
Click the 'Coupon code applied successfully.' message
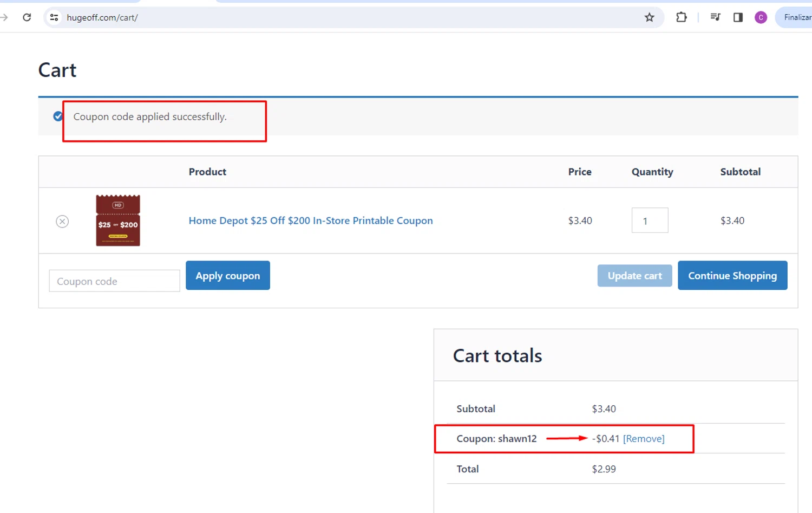point(150,116)
